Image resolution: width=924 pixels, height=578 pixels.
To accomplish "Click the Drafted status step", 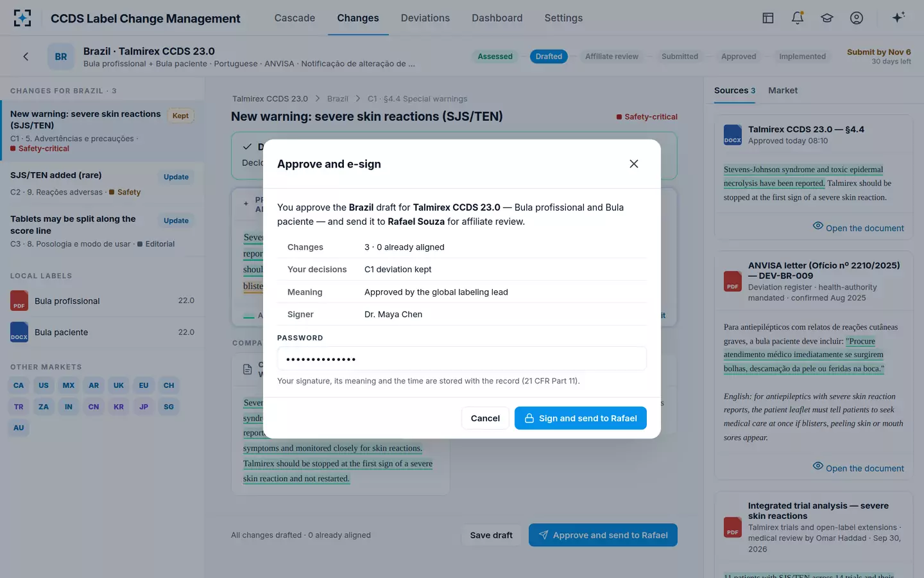I will tap(549, 57).
